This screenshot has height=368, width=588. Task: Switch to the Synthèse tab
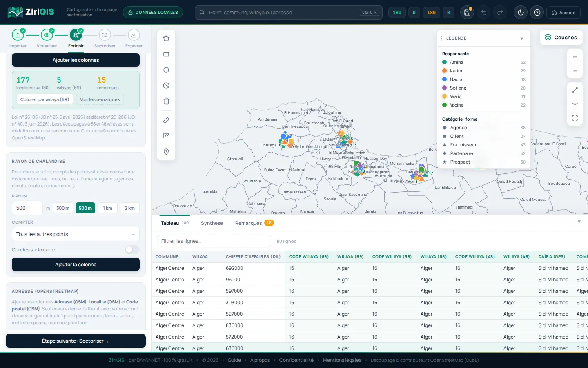pyautogui.click(x=212, y=223)
